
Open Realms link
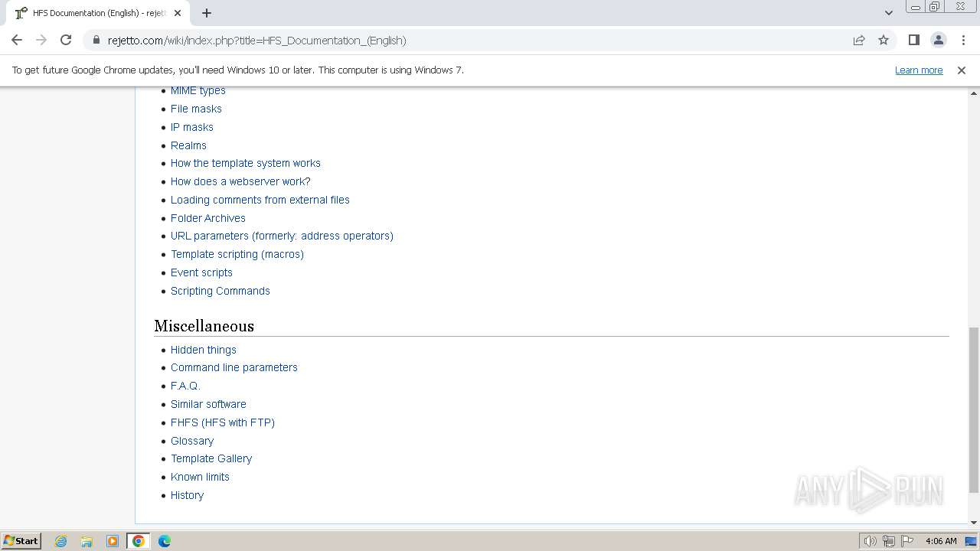188,145
